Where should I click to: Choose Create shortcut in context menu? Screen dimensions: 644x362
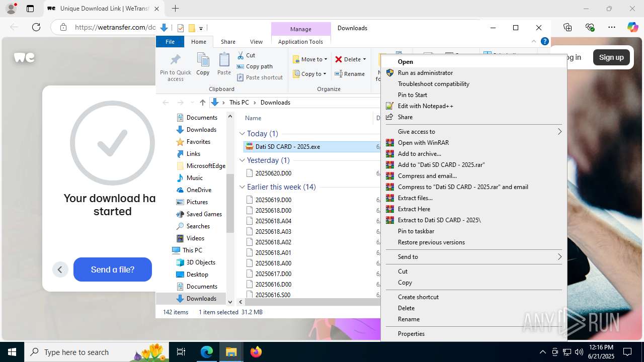pyautogui.click(x=474, y=297)
